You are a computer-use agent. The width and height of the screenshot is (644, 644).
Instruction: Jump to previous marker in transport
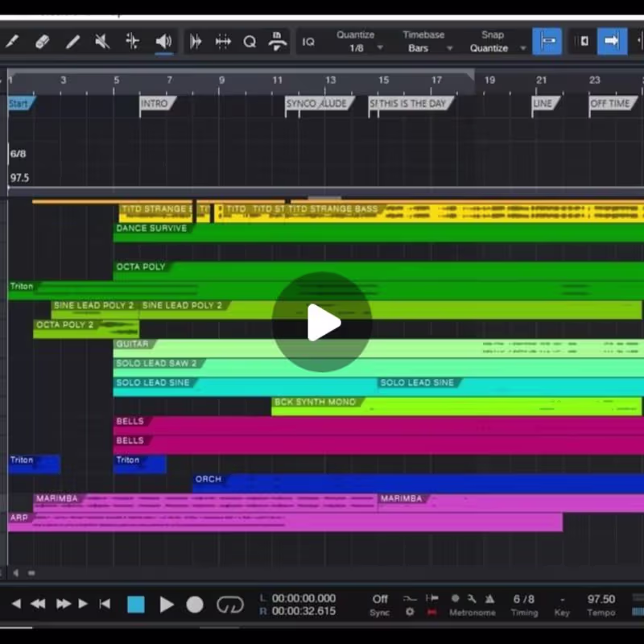pos(16,604)
